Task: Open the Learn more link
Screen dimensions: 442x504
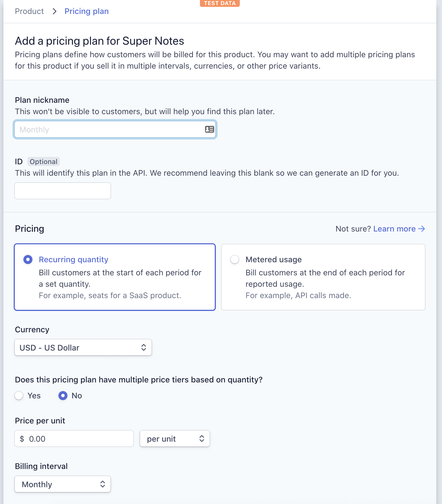Action: click(x=394, y=229)
